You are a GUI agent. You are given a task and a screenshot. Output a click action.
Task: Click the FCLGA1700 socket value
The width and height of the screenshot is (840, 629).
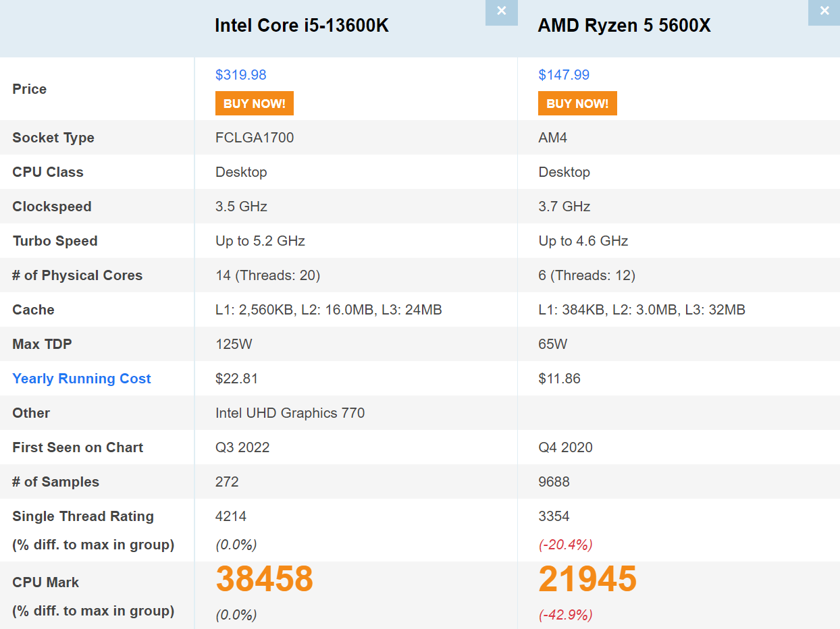pos(255,138)
